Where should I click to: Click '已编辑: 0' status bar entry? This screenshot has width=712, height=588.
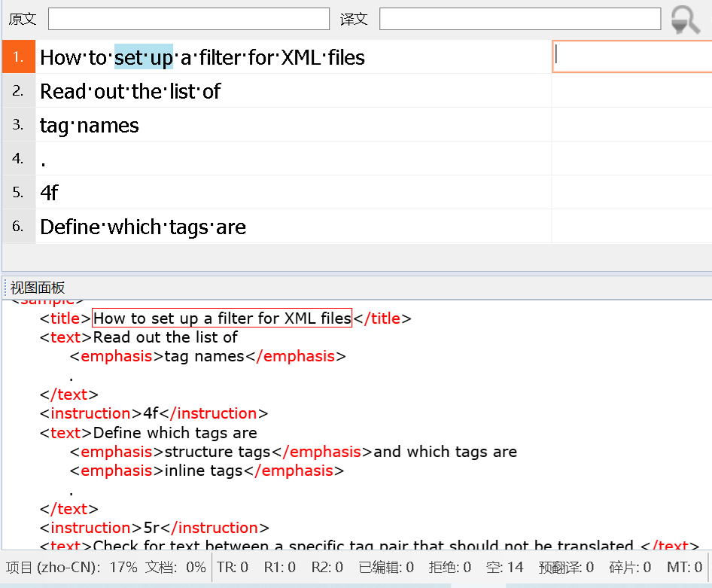click(386, 567)
